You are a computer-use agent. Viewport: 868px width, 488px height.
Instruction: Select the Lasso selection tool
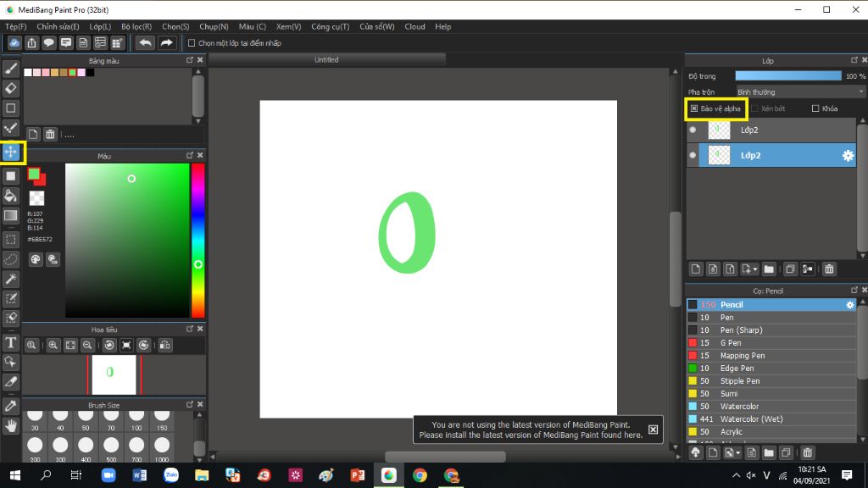(10, 259)
